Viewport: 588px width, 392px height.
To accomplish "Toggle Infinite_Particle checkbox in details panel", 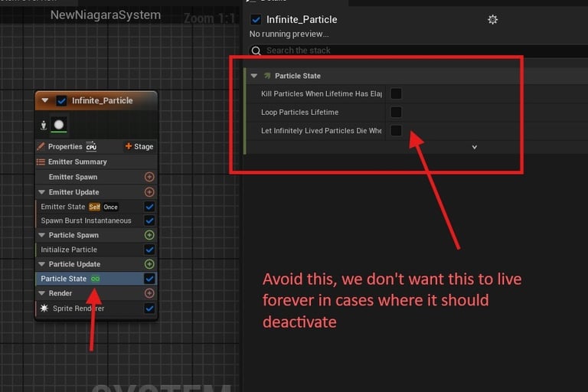I will [256, 19].
